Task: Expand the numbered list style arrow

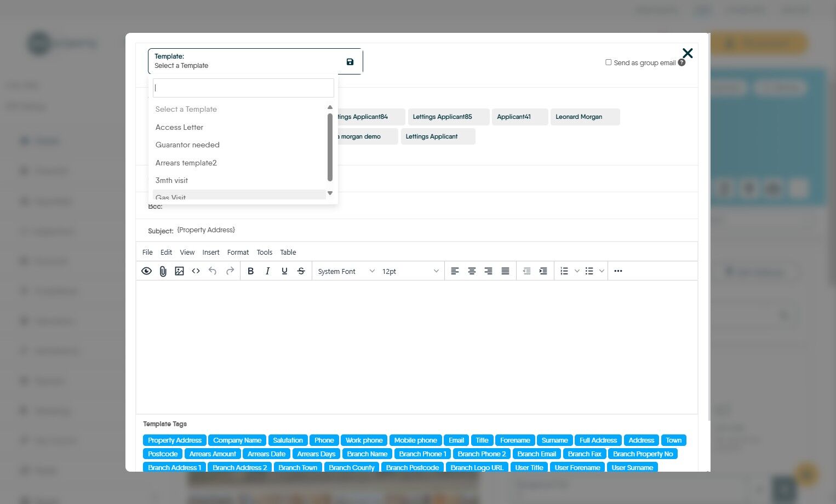Action: [577, 271]
